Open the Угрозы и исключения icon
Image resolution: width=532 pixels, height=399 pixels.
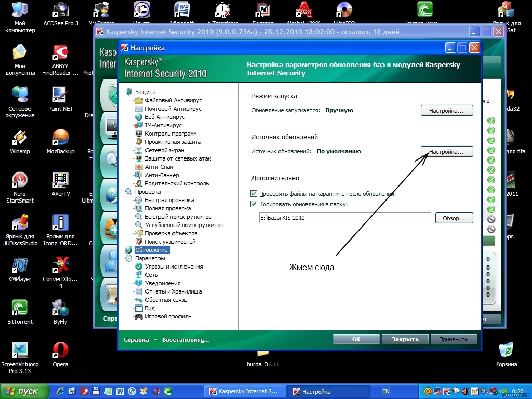pos(138,267)
